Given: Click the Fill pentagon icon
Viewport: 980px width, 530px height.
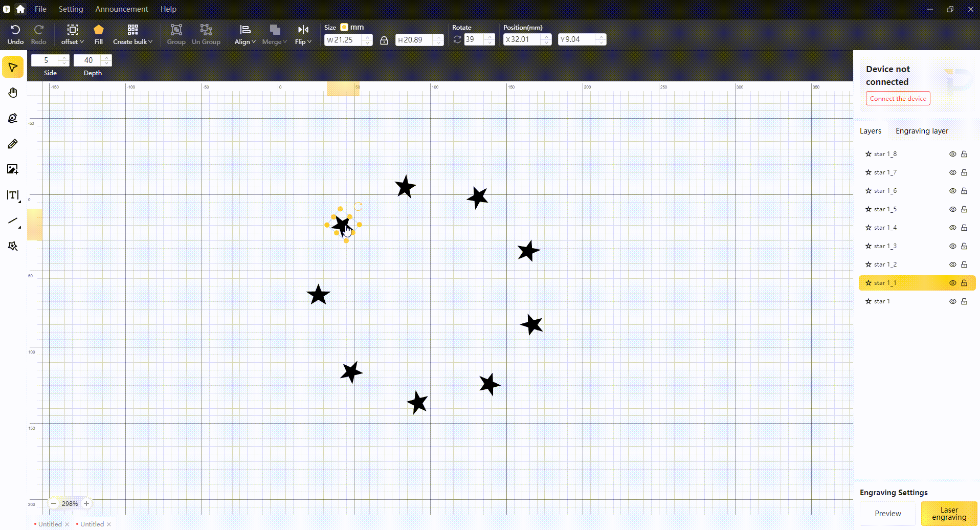Looking at the screenshot, I should [99, 30].
